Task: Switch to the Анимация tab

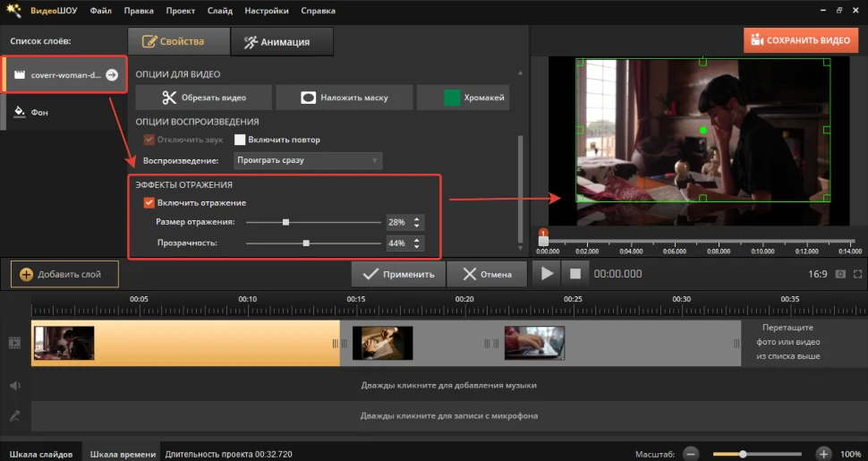Action: coord(282,41)
